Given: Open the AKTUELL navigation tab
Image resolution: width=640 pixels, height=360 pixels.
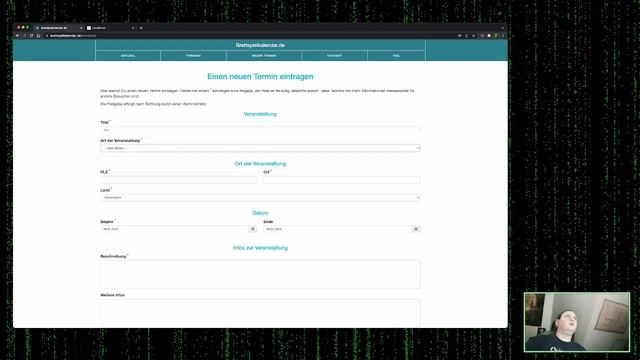Looking at the screenshot, I should point(128,56).
